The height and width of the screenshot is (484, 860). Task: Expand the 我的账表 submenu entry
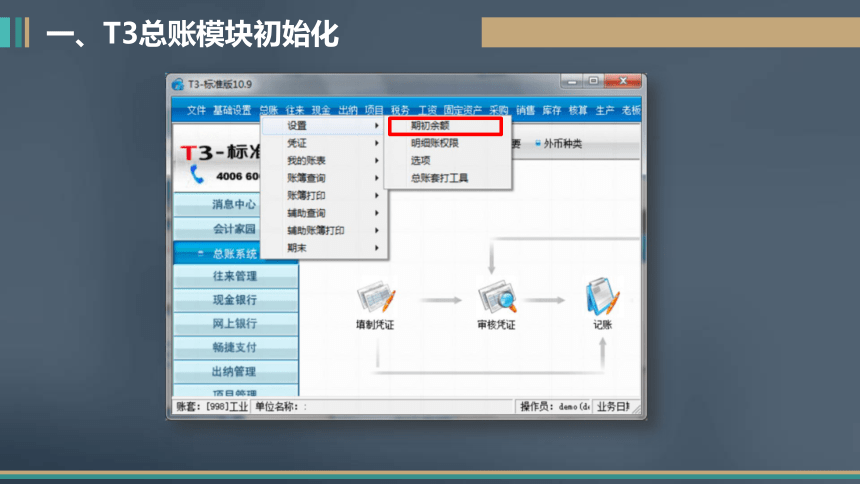point(324,161)
